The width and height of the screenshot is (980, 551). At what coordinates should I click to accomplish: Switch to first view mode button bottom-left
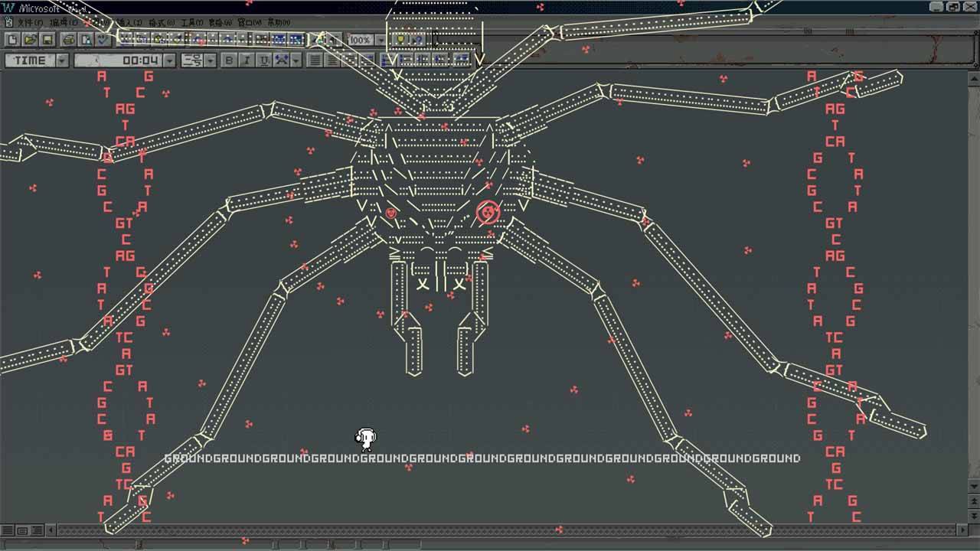click(7, 530)
